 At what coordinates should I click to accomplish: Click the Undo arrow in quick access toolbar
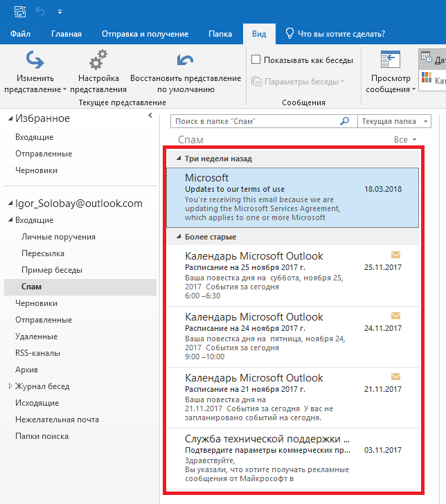coord(40,12)
